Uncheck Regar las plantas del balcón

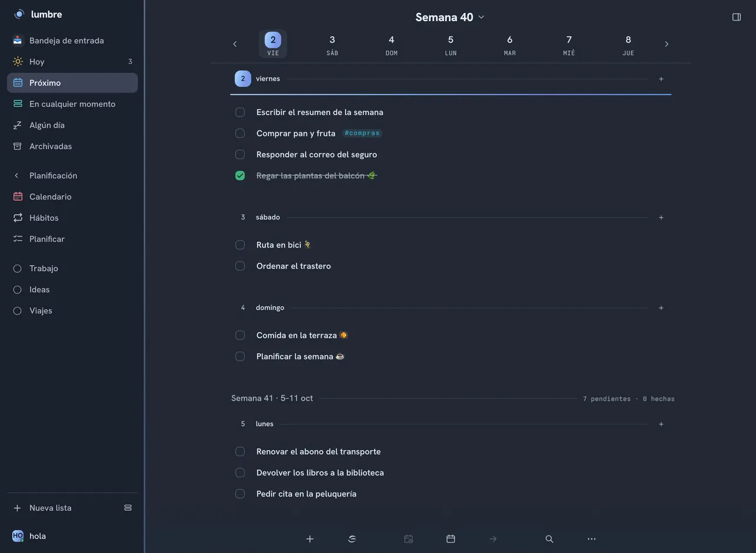click(240, 176)
